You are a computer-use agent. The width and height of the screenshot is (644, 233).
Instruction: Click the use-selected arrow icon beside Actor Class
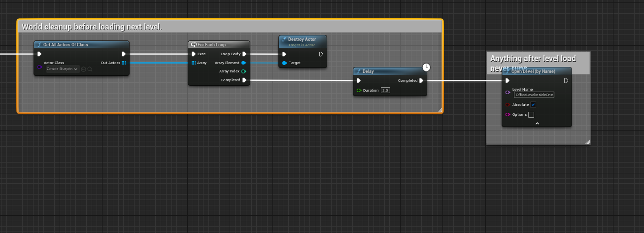pos(83,69)
